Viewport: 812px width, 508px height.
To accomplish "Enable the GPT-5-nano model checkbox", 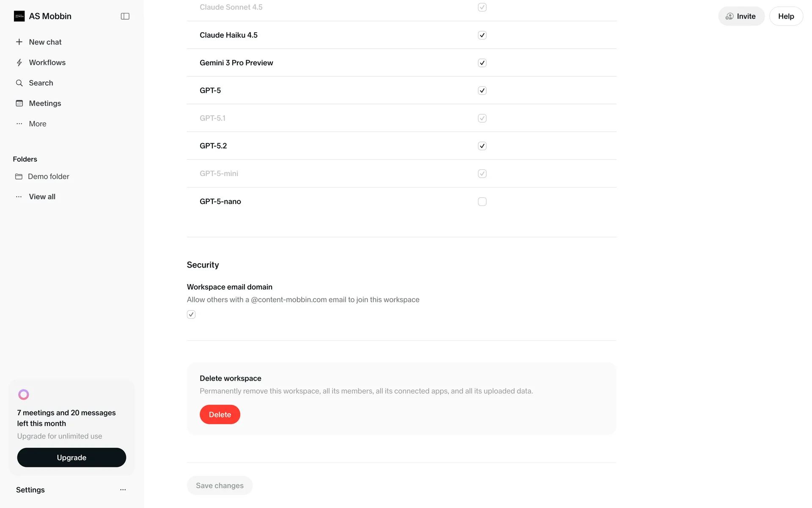I will tap(482, 202).
